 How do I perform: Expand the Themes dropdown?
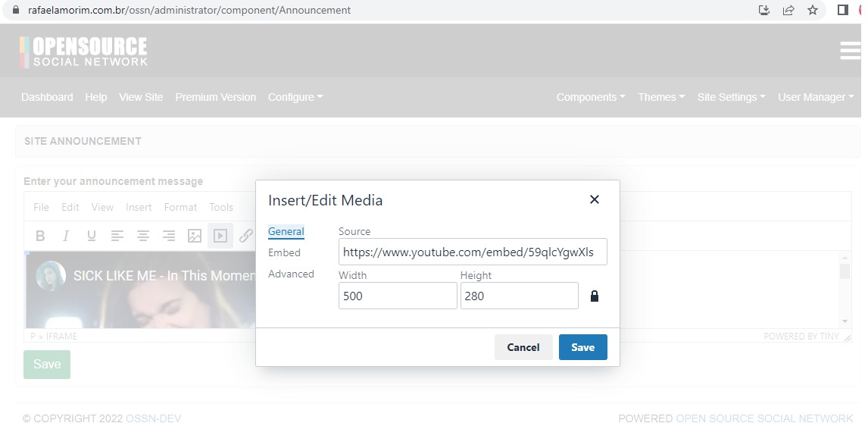(661, 97)
